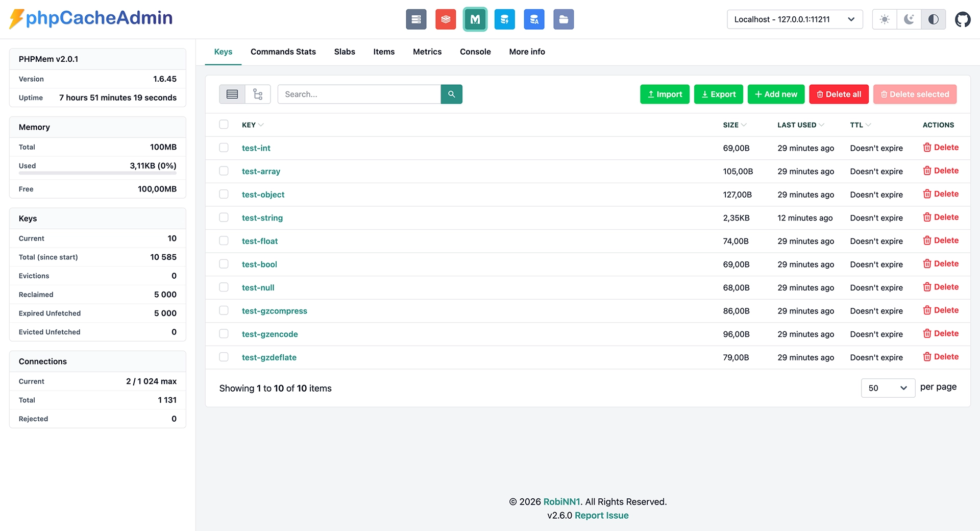Screen dimensions: 980x531
Task: Open the Items tab
Action: click(384, 52)
